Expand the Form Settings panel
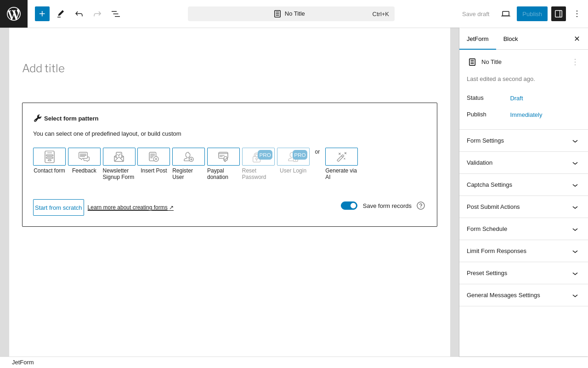This screenshot has width=588, height=368. tap(523, 141)
